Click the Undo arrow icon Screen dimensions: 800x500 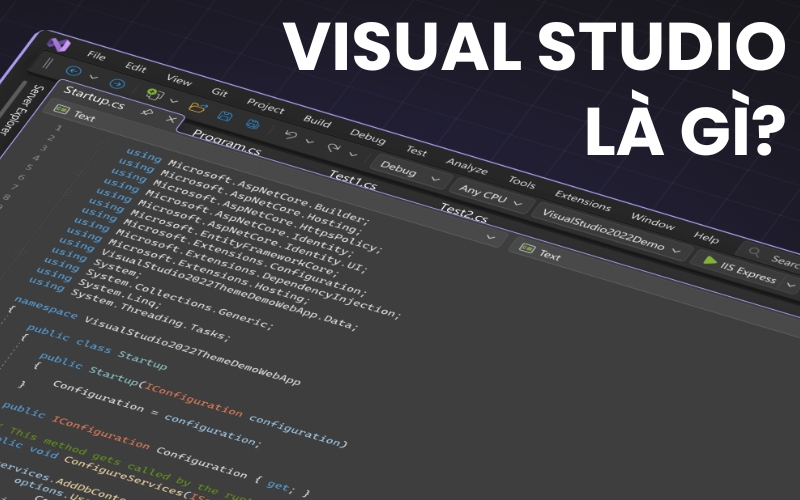[291, 135]
